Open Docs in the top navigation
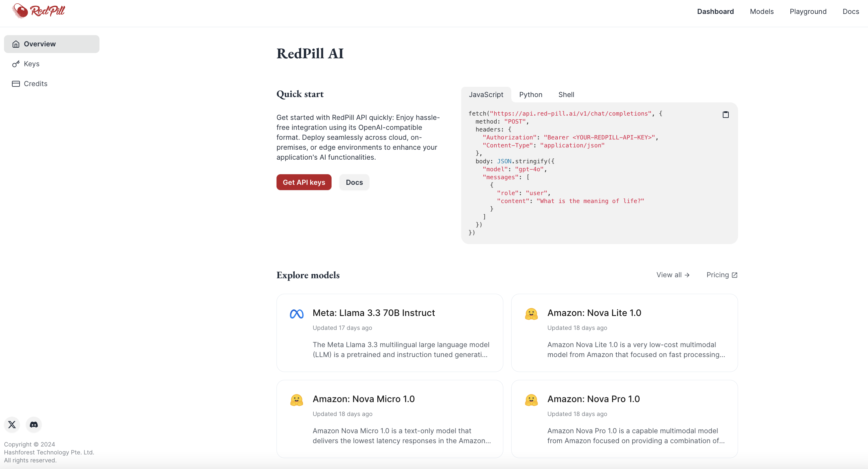 tap(850, 12)
